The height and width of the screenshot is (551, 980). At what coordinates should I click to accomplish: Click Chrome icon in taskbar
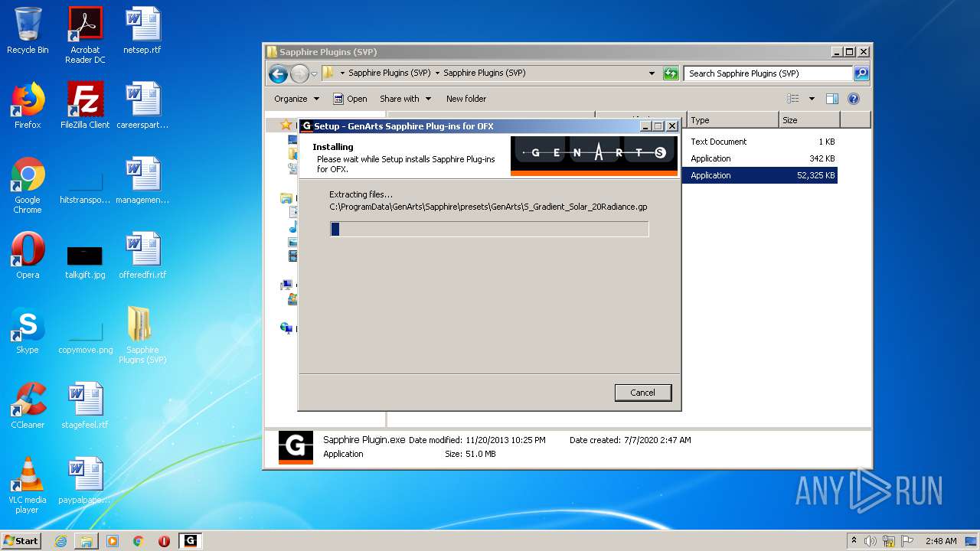pyautogui.click(x=139, y=541)
